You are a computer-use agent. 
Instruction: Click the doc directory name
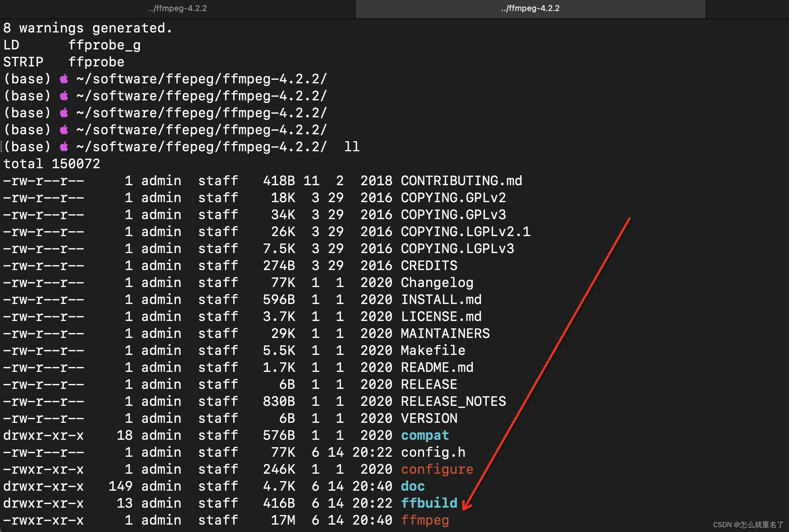click(413, 486)
